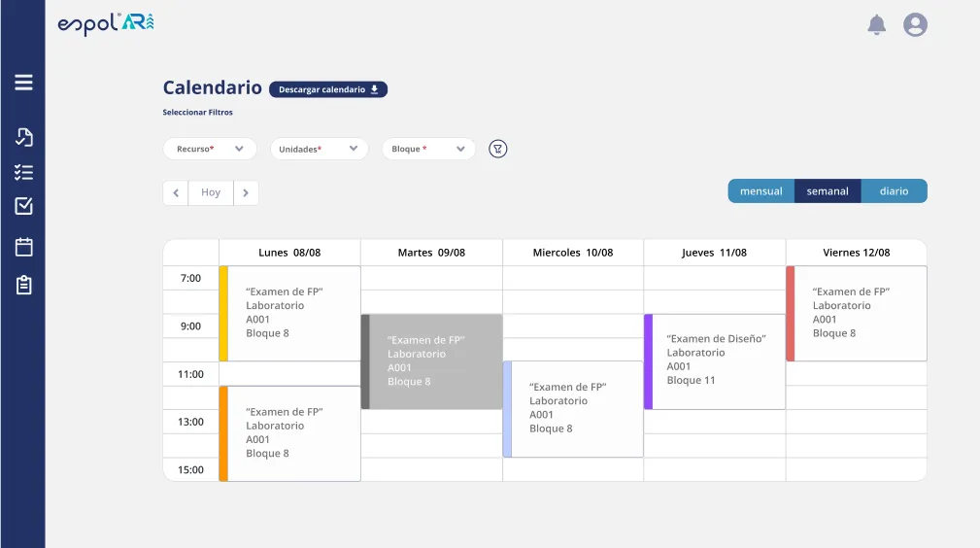Click Miercoles 10/08 column header
This screenshot has height=548, width=980.
coord(573,253)
